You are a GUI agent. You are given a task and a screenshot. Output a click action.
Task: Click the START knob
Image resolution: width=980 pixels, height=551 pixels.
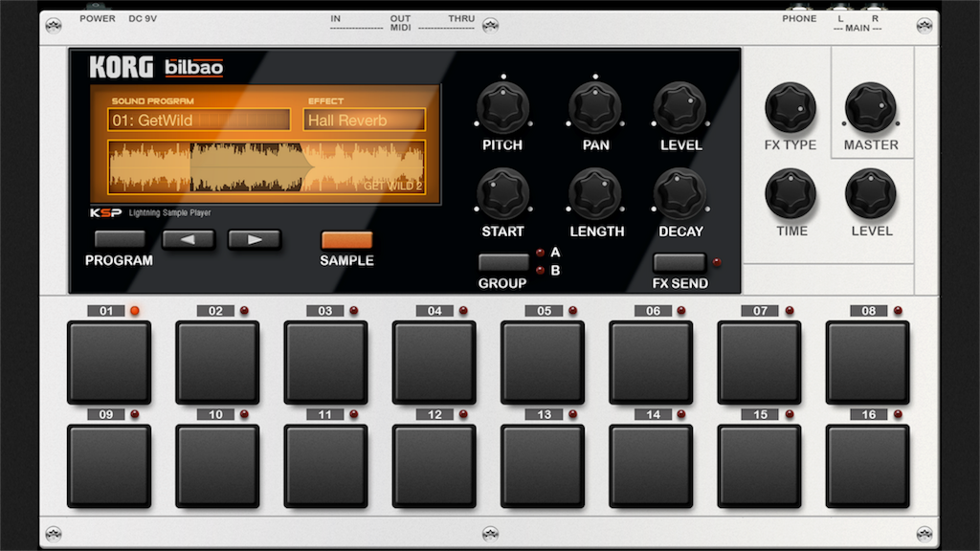(x=503, y=193)
